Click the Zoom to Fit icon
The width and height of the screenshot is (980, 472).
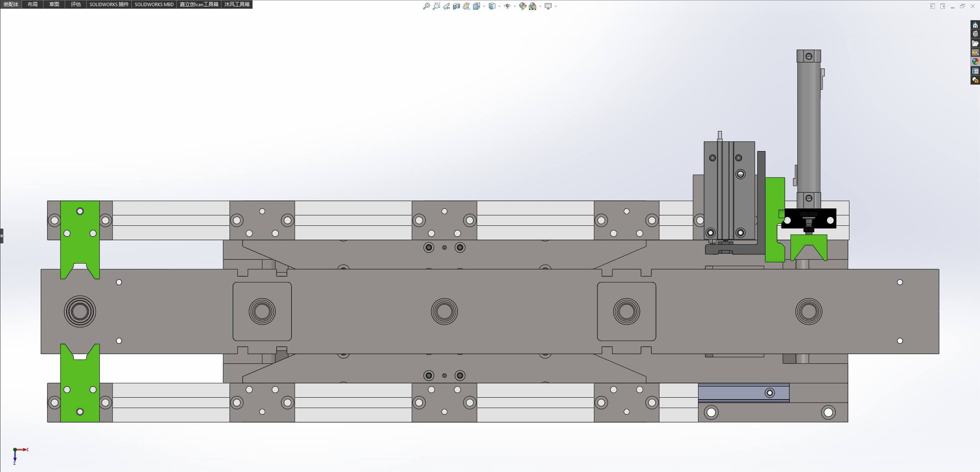point(426,6)
